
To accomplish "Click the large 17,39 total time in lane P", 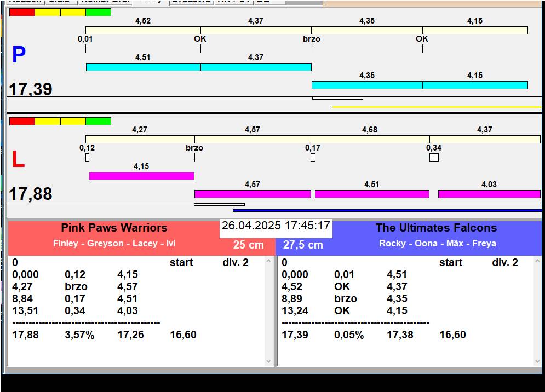I will [31, 89].
